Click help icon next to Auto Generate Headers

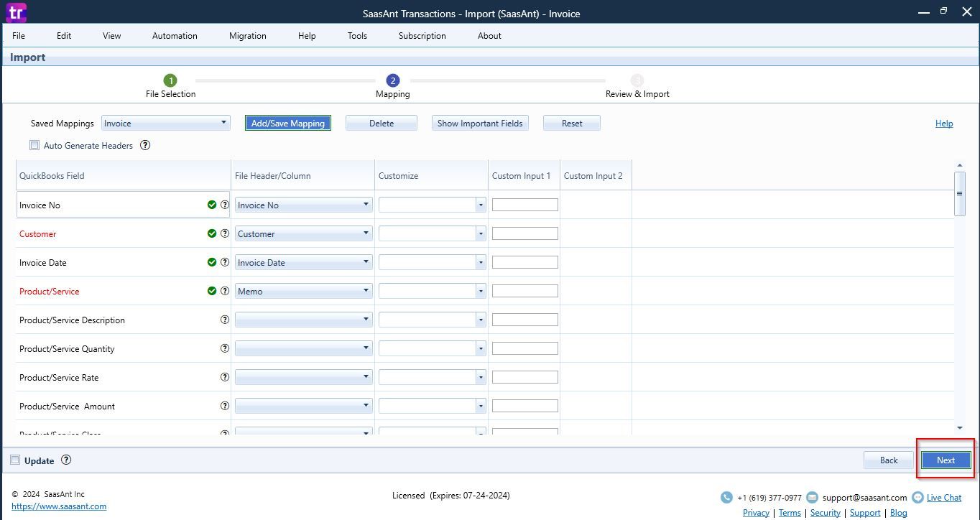tap(145, 145)
